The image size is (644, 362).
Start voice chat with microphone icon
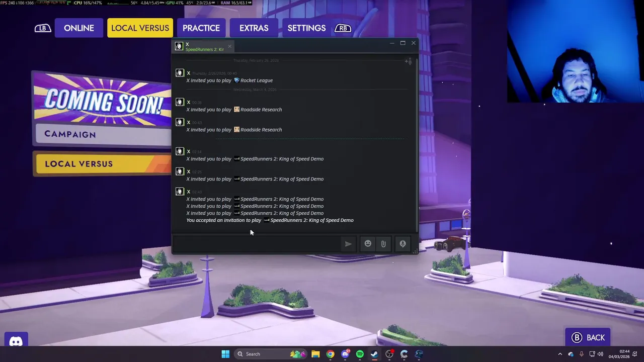click(x=403, y=244)
